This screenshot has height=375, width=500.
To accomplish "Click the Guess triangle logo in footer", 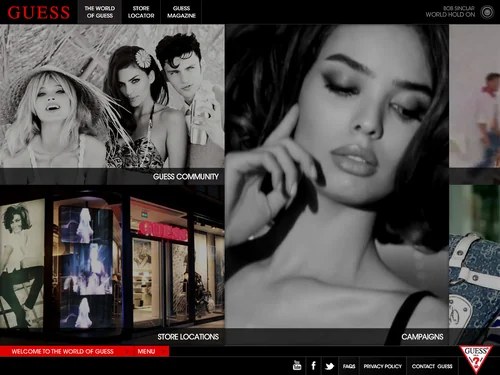I will (476, 358).
